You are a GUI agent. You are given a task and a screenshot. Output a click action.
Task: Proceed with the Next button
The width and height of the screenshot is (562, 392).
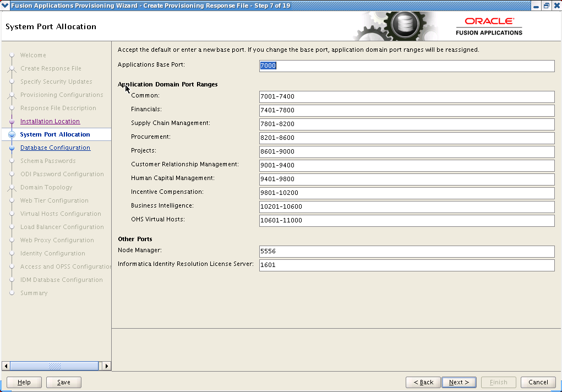tap(459, 382)
